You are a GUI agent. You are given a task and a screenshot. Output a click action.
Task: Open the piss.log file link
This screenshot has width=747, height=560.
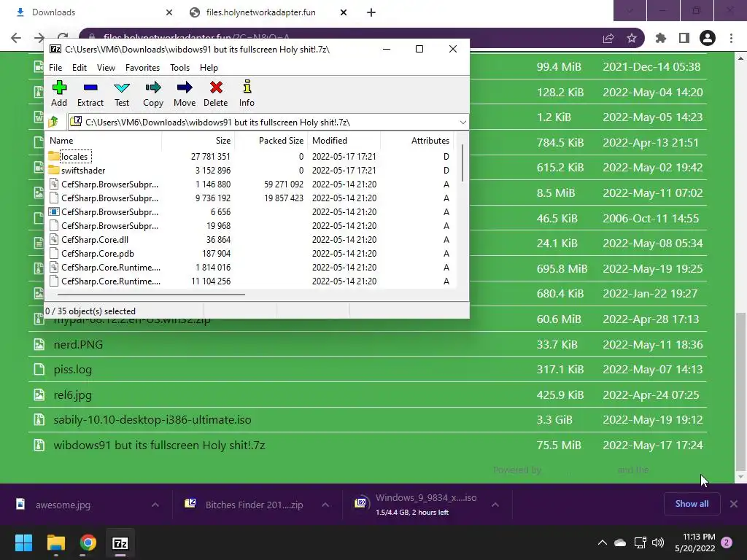[x=72, y=370]
